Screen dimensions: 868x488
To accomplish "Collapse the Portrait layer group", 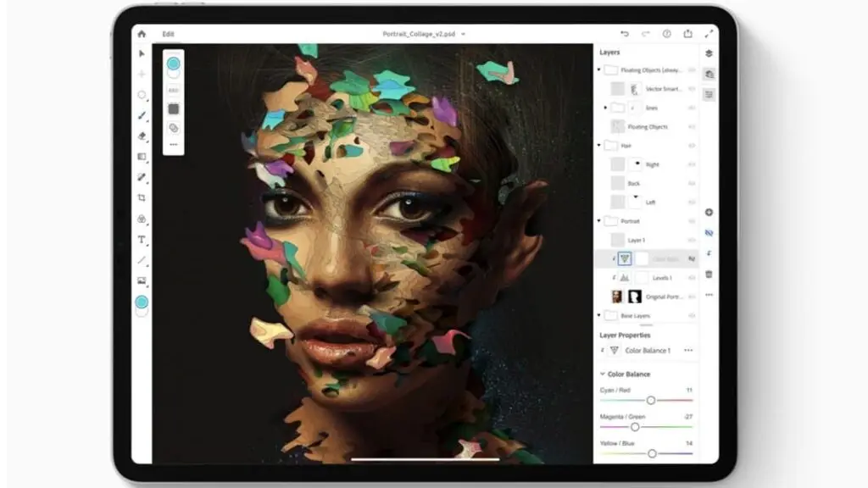I will [599, 221].
